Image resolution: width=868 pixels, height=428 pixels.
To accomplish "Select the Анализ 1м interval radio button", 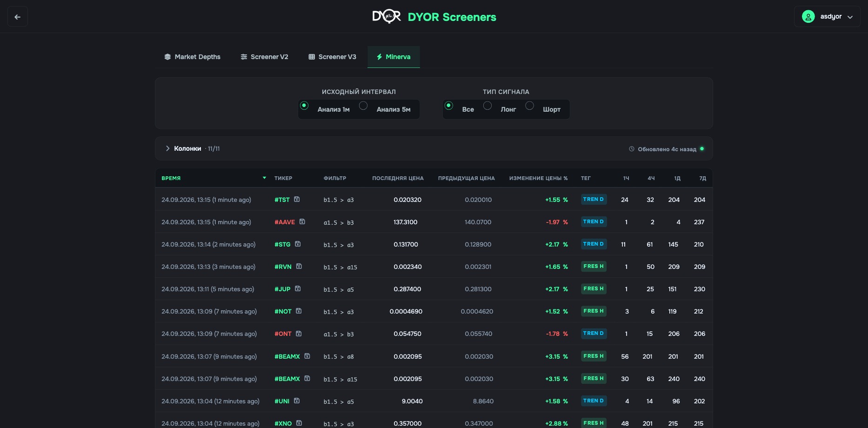I will pyautogui.click(x=304, y=106).
